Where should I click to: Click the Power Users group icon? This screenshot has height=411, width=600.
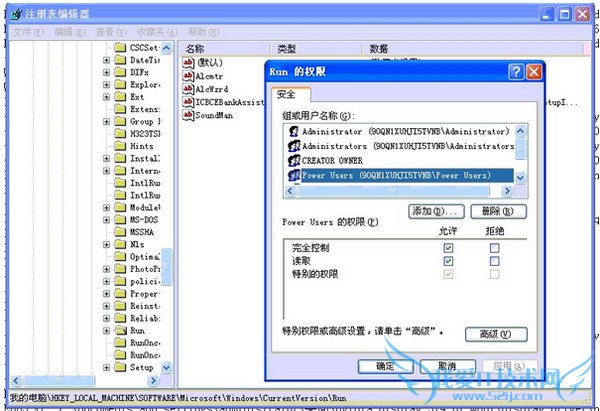294,175
